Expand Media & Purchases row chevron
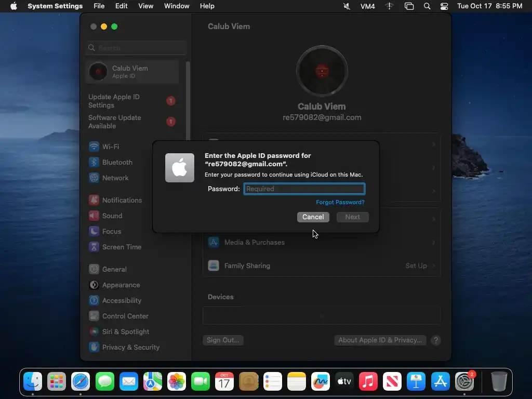 tap(434, 242)
